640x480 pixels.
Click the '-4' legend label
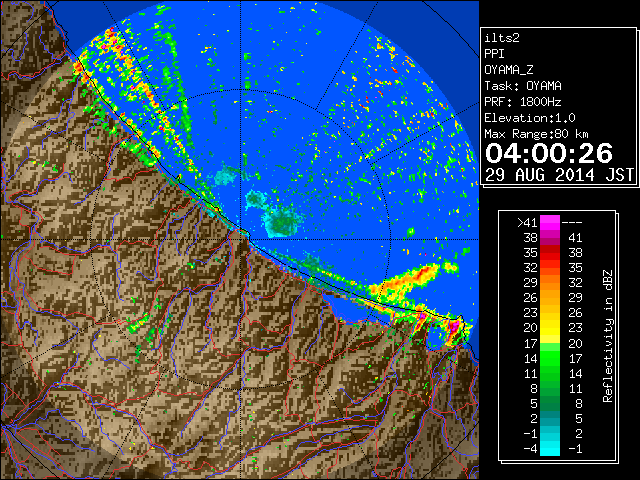click(x=530, y=449)
